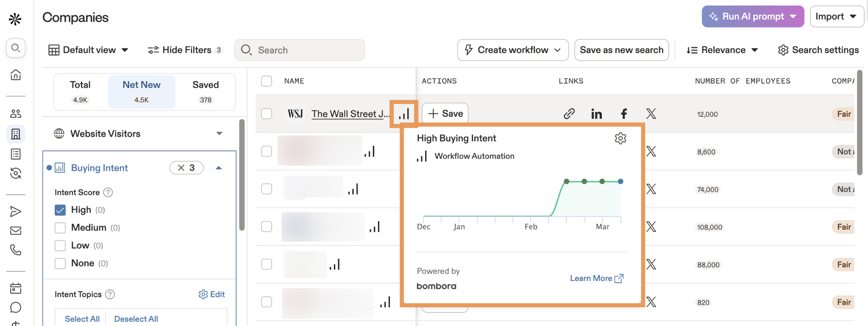Open the Wall Street Journal LinkedIn link
Viewport: 868px width, 326px height.
tap(596, 114)
